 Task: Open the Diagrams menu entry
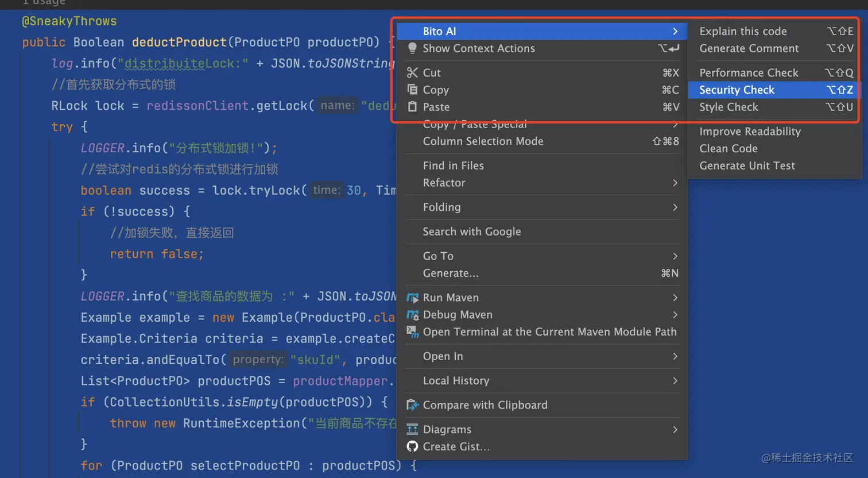[x=542, y=429]
